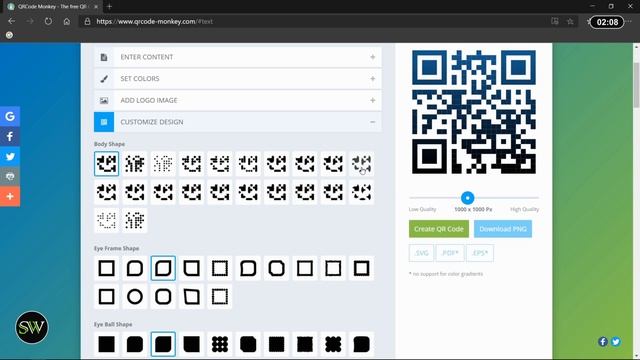
Task: Select the plain square eye ball shape
Action: click(107, 344)
